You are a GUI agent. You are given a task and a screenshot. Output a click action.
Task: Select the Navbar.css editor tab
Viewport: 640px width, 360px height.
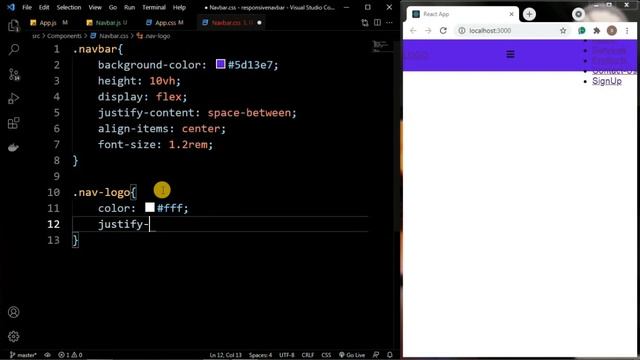click(232, 23)
